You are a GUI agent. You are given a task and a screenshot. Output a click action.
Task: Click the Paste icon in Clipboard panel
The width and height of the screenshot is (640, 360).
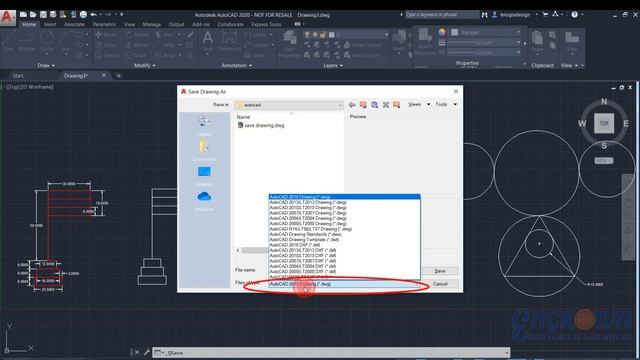click(x=537, y=42)
